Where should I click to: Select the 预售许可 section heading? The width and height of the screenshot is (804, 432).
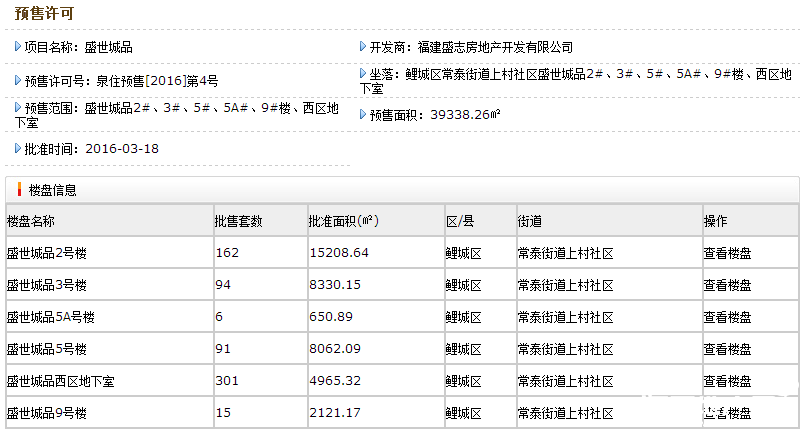pos(45,13)
